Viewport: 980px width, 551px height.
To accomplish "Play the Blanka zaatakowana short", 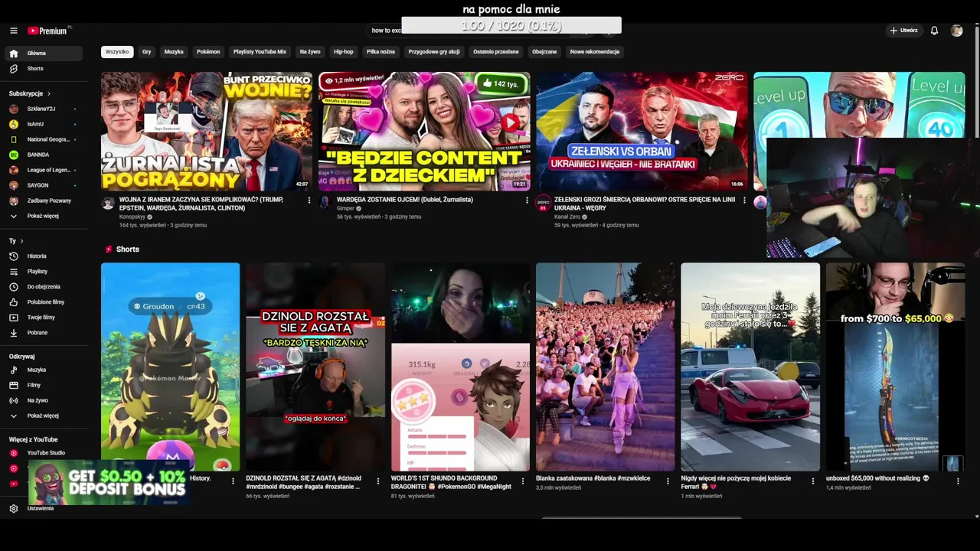I will pos(606,367).
